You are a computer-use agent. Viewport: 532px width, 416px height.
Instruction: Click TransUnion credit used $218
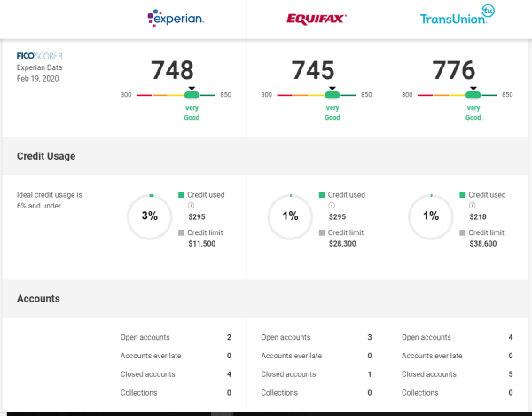point(478,216)
